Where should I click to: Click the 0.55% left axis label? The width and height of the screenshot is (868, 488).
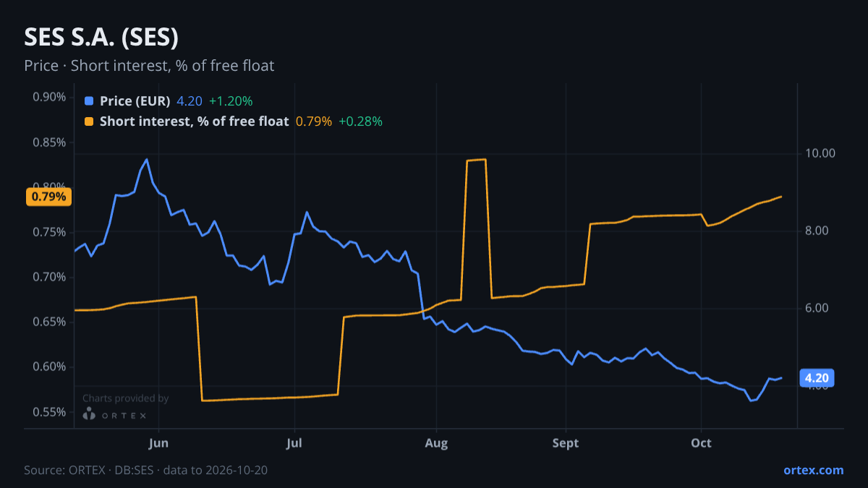(50, 412)
